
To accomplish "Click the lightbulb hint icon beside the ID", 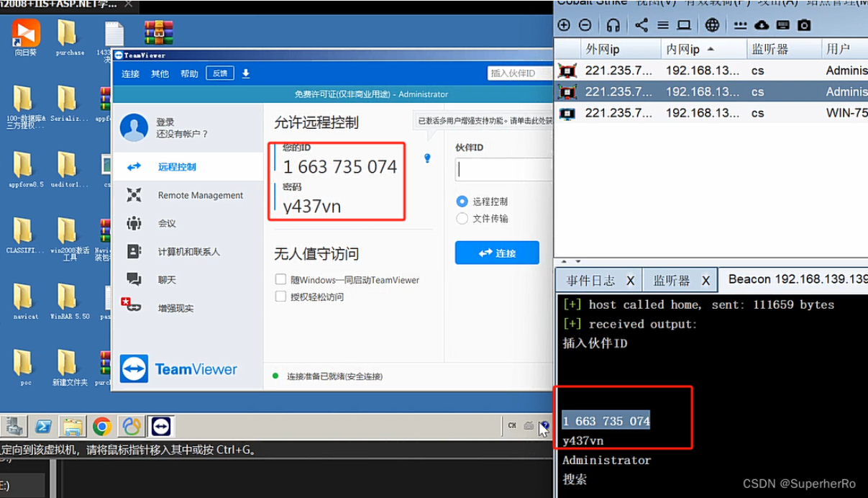I will [427, 158].
